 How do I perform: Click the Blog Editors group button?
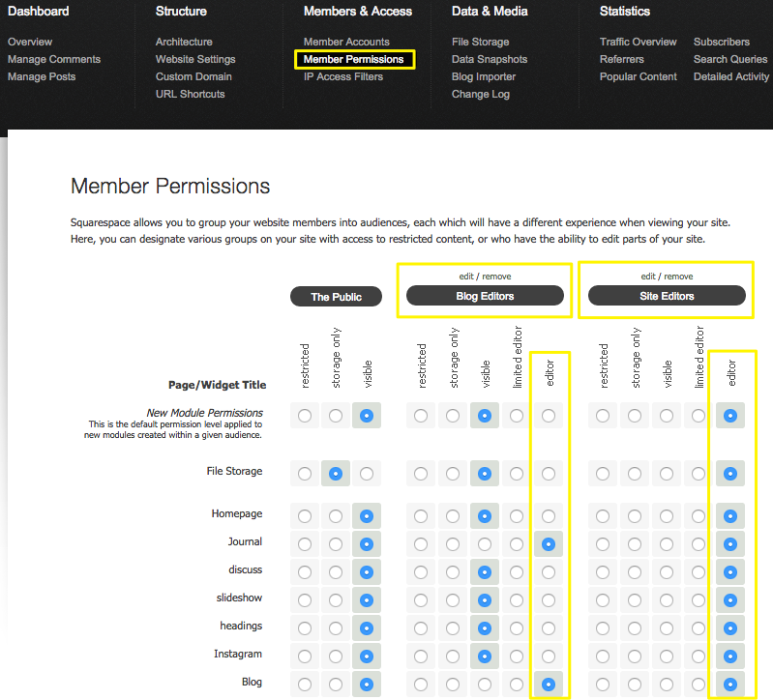(x=485, y=296)
